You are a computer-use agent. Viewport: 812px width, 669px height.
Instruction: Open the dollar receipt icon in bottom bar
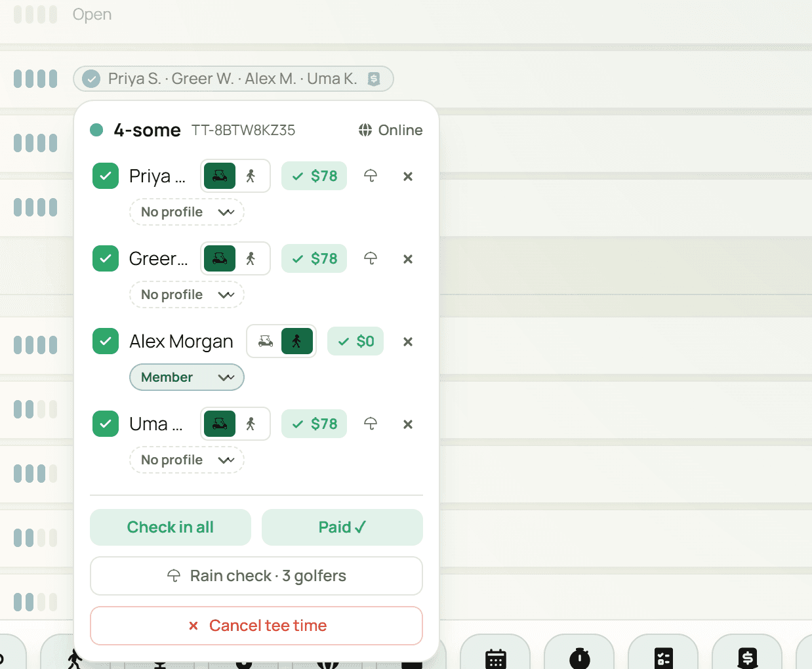[748, 658]
